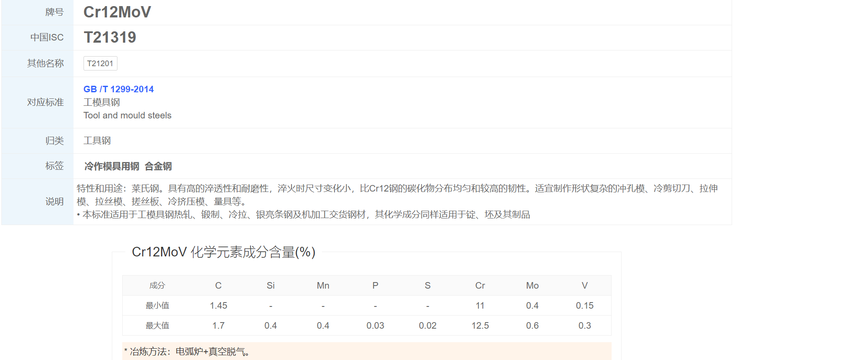Click the 特性和用途 description paragraph
860x360 pixels.
[x=398, y=195]
